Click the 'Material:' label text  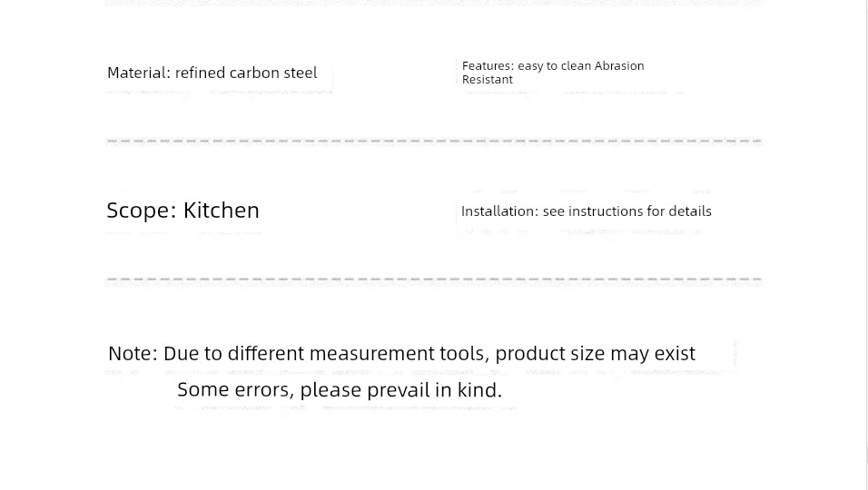click(x=139, y=73)
